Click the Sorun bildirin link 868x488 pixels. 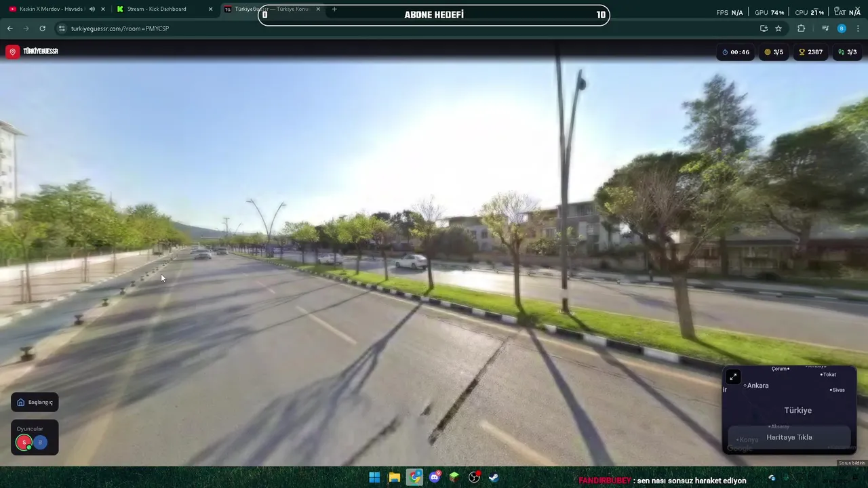click(852, 463)
